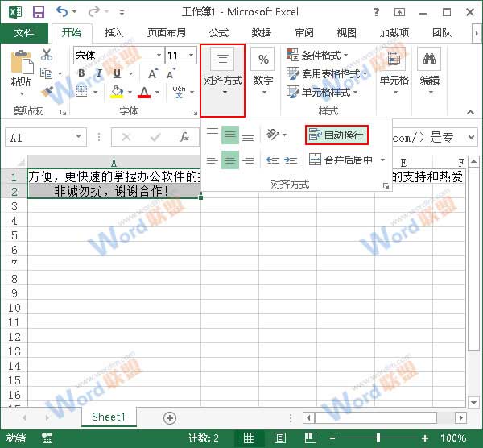Viewport: 483px width, 448px height.
Task: Open the 宋体 font name dropdown
Action: (x=159, y=56)
